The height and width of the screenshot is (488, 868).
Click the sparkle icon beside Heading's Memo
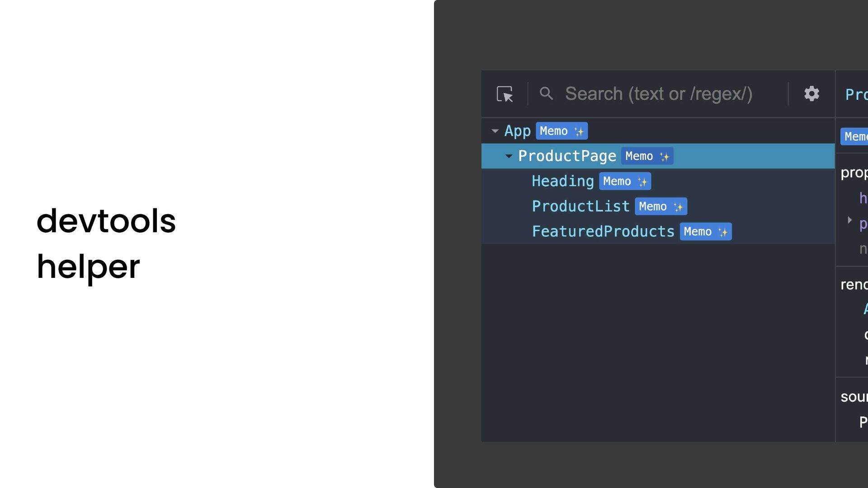642,182
